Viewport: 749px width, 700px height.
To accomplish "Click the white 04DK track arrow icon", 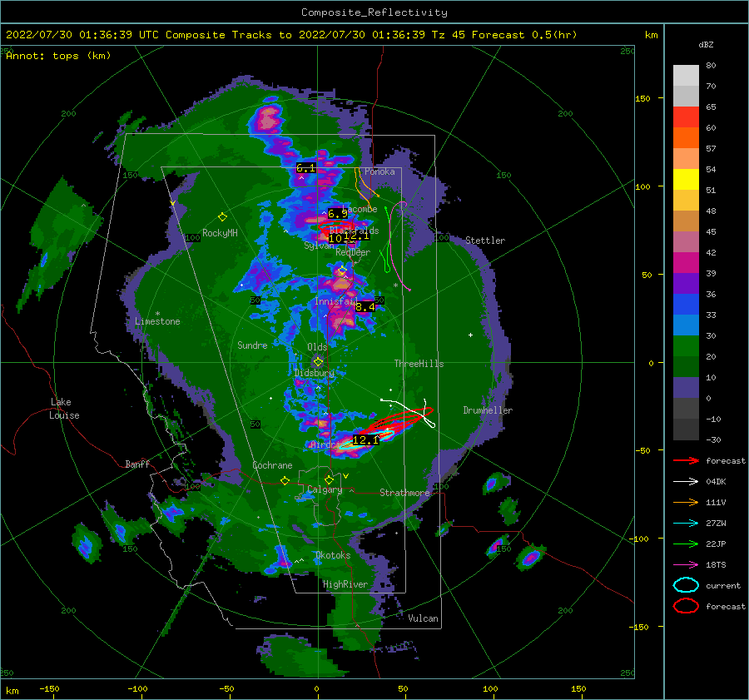I will [686, 482].
